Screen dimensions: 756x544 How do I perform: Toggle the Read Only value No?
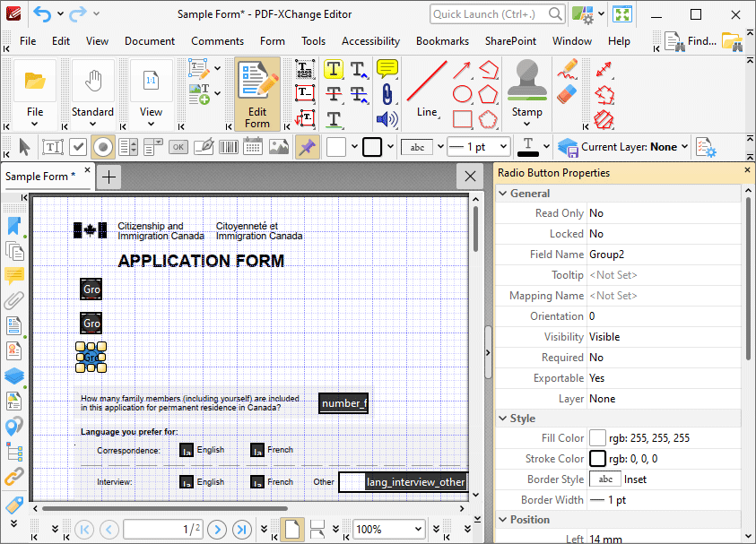coord(665,213)
